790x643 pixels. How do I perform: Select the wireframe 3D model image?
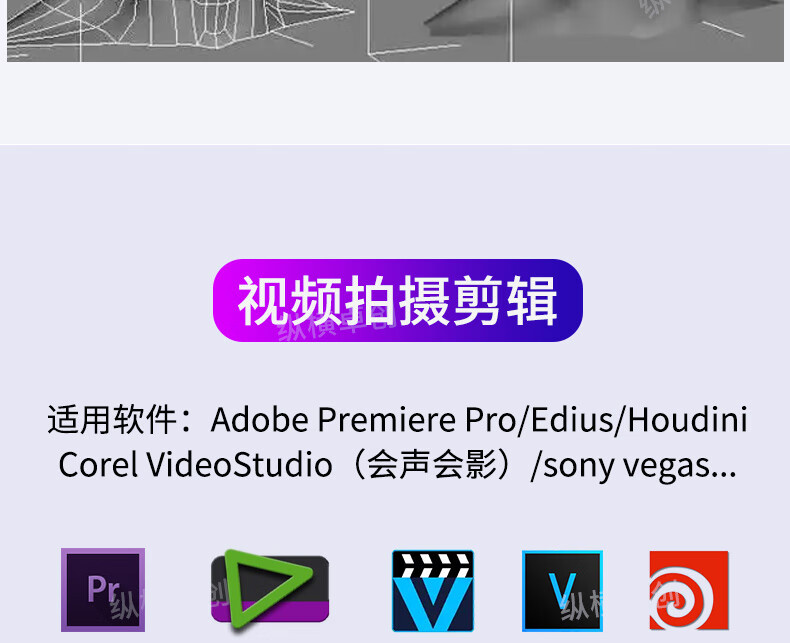(187, 31)
